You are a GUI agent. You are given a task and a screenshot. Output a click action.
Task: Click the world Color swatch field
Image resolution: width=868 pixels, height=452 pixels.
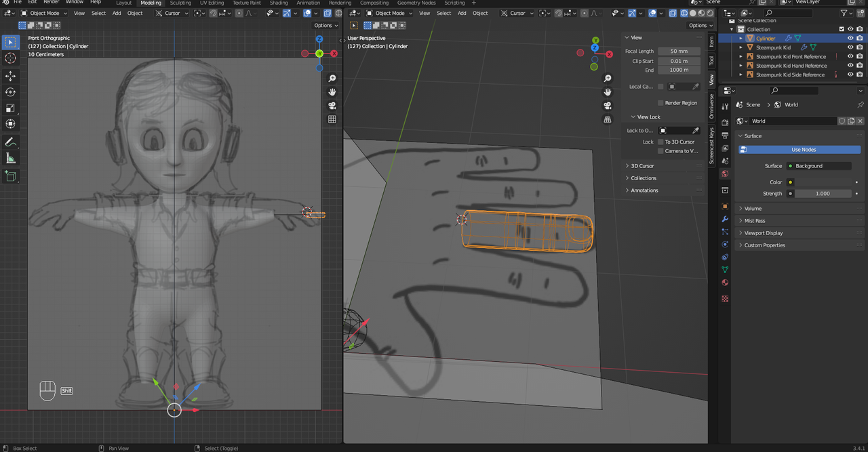[823, 182]
